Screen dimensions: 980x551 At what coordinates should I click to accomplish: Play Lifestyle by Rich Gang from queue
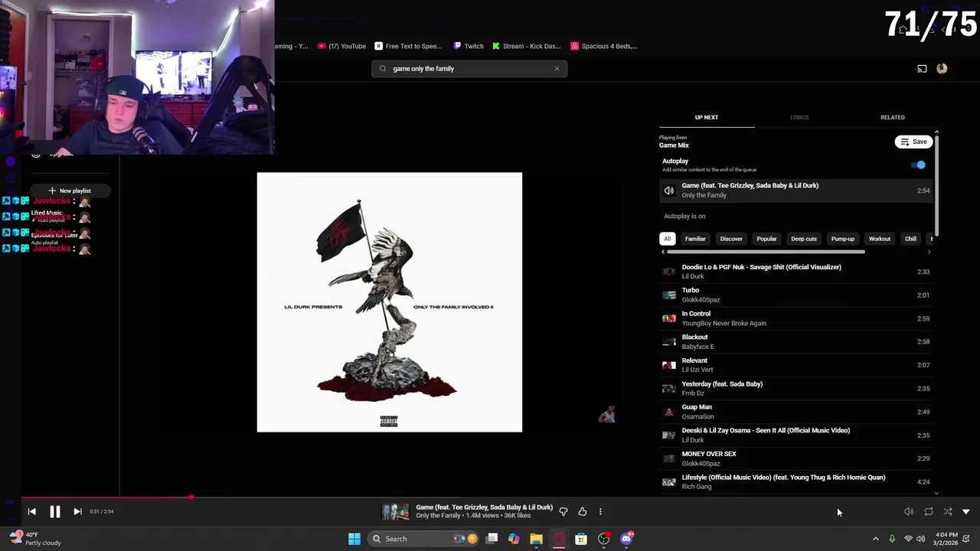796,482
